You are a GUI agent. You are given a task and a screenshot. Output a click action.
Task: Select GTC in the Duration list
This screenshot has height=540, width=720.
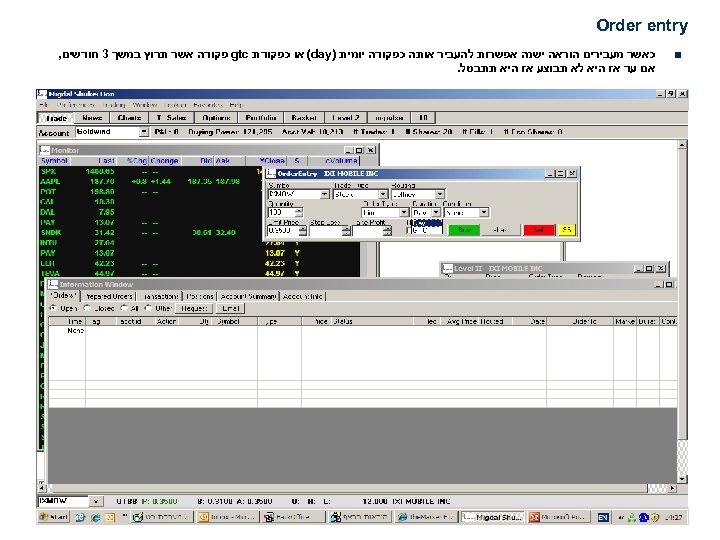427,231
